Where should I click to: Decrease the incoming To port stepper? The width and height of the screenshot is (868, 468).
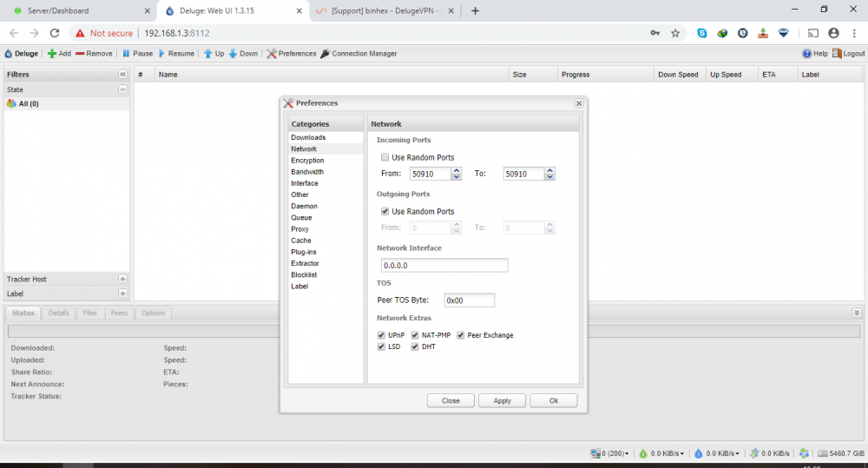pos(549,176)
